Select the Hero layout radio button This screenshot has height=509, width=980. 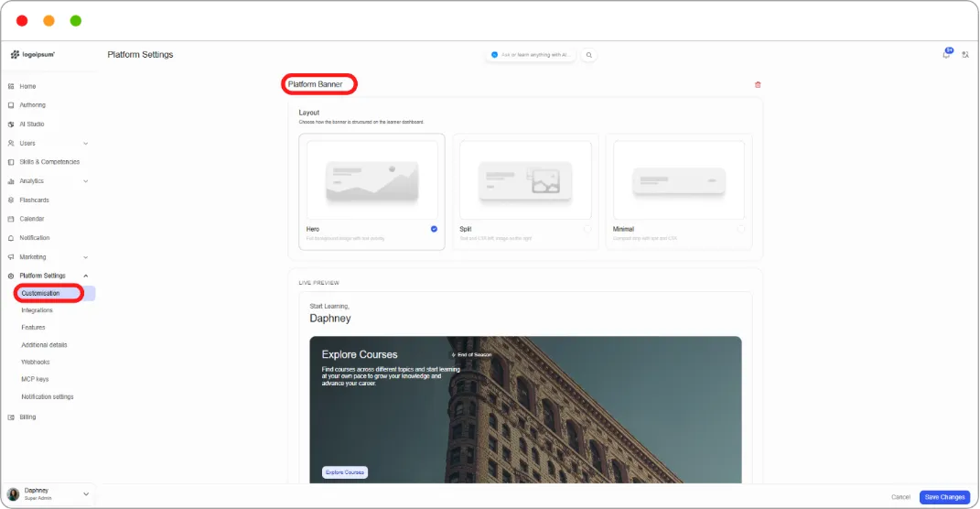tap(434, 229)
